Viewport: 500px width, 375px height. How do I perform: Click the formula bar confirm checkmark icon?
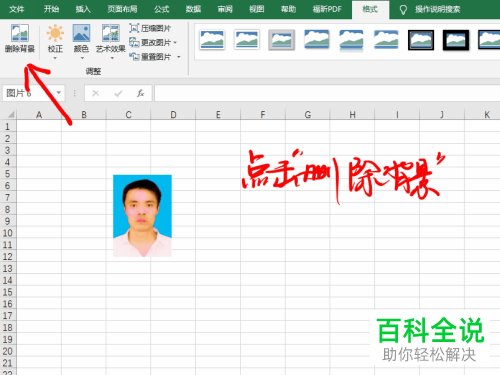118,93
